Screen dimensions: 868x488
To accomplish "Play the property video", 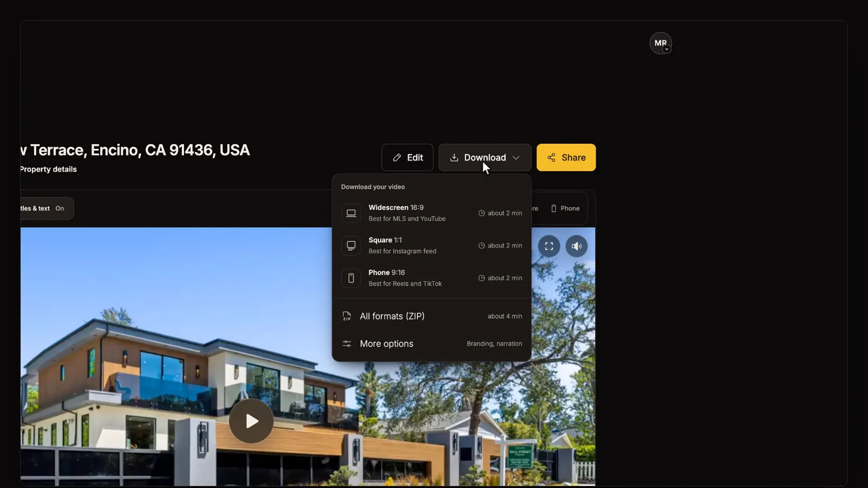I will click(251, 421).
